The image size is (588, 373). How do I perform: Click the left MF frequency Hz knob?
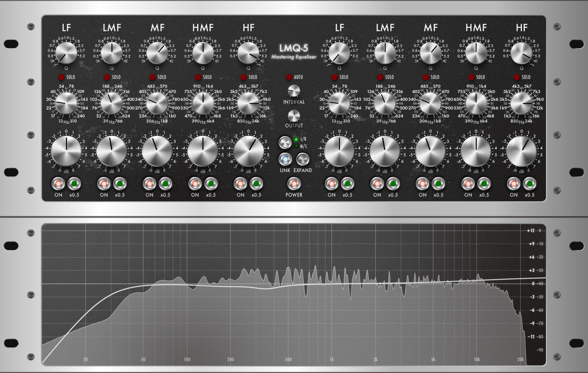click(x=157, y=103)
